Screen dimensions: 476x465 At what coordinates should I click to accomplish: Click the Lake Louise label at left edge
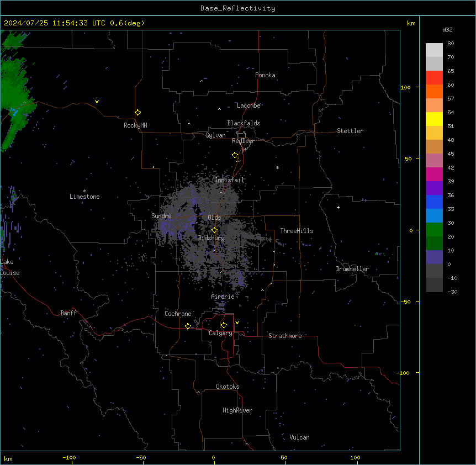point(10,267)
